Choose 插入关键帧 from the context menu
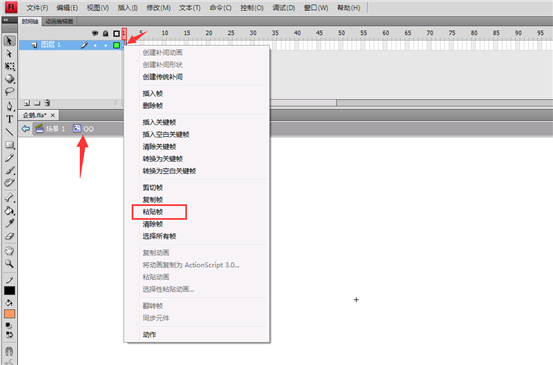The width and height of the screenshot is (553, 365). 159,122
